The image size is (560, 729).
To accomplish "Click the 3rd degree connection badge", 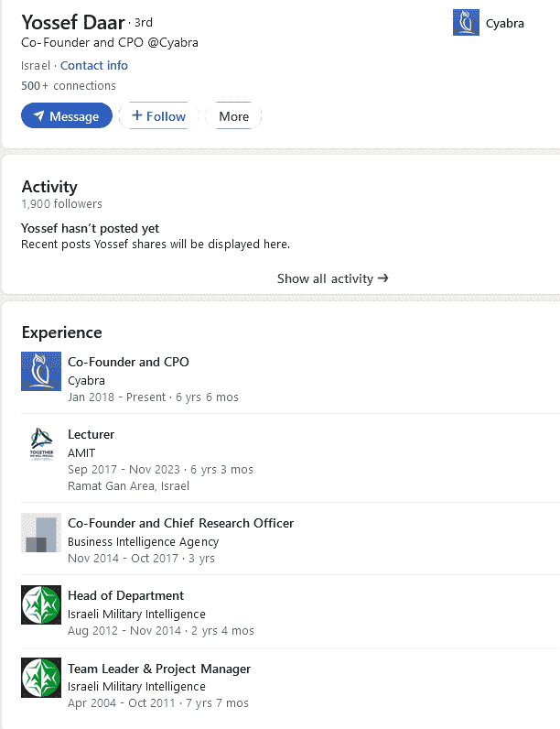I will click(144, 22).
